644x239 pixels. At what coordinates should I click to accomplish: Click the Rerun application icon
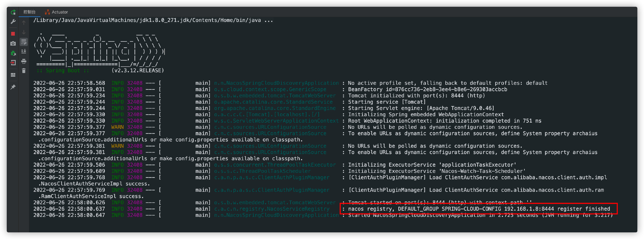pos(13,12)
